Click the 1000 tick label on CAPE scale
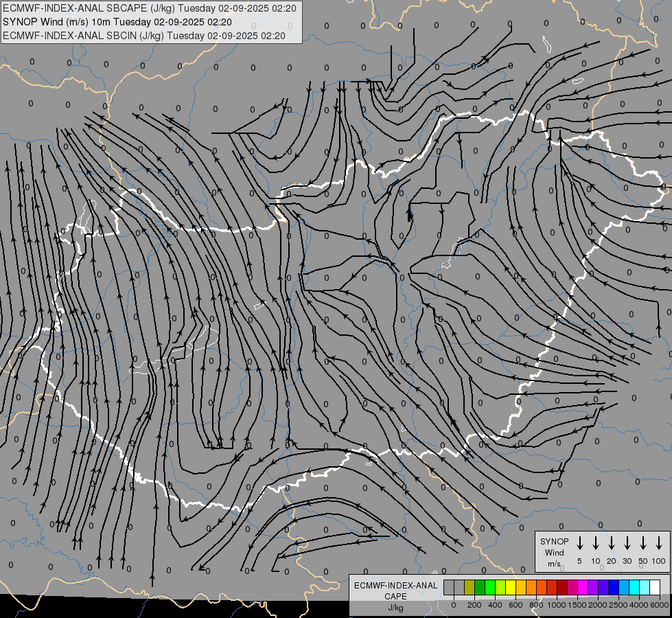This screenshot has height=618, width=672. click(557, 605)
